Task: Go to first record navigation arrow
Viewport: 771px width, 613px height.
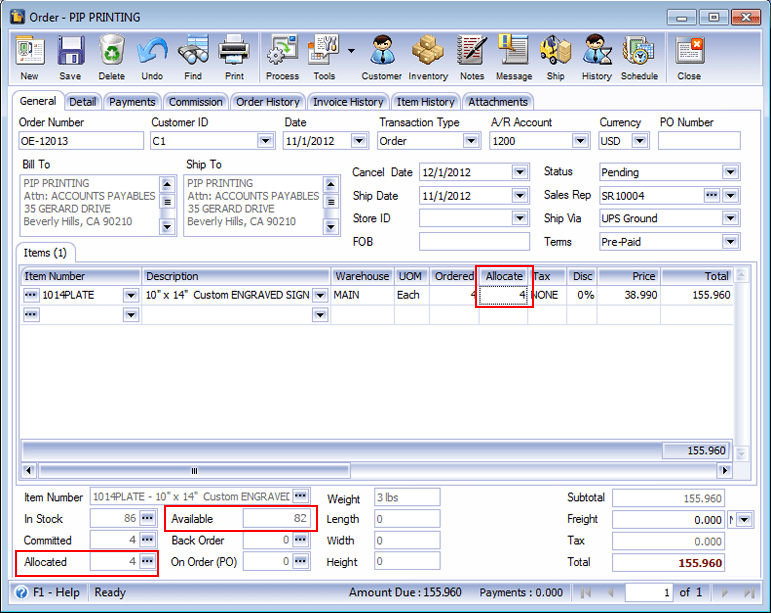Action: coord(585,592)
